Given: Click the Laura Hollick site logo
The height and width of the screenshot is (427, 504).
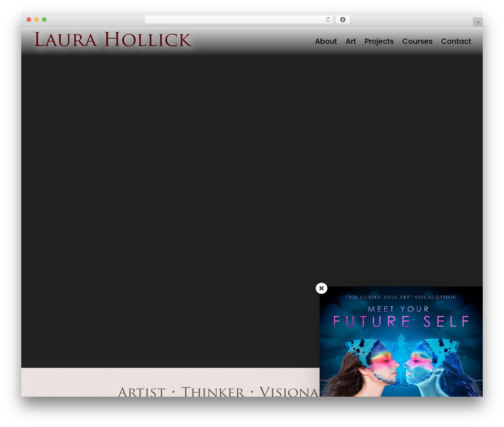Looking at the screenshot, I should (x=113, y=39).
